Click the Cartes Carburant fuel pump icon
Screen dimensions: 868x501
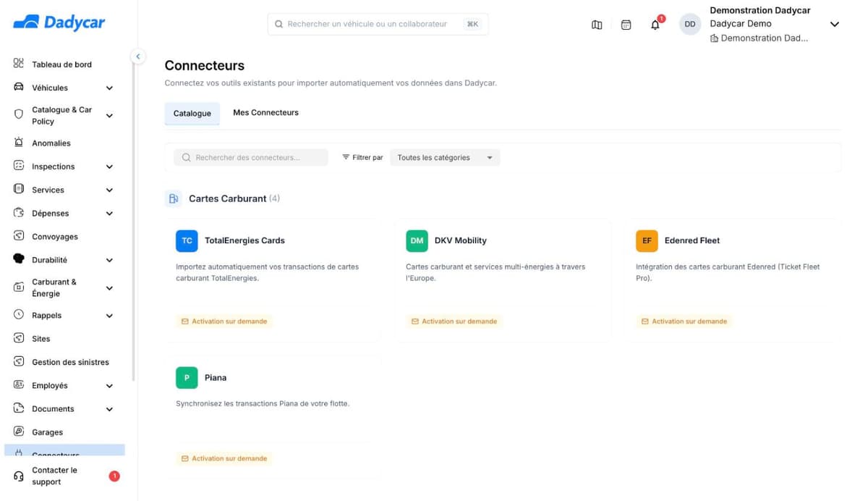(174, 198)
